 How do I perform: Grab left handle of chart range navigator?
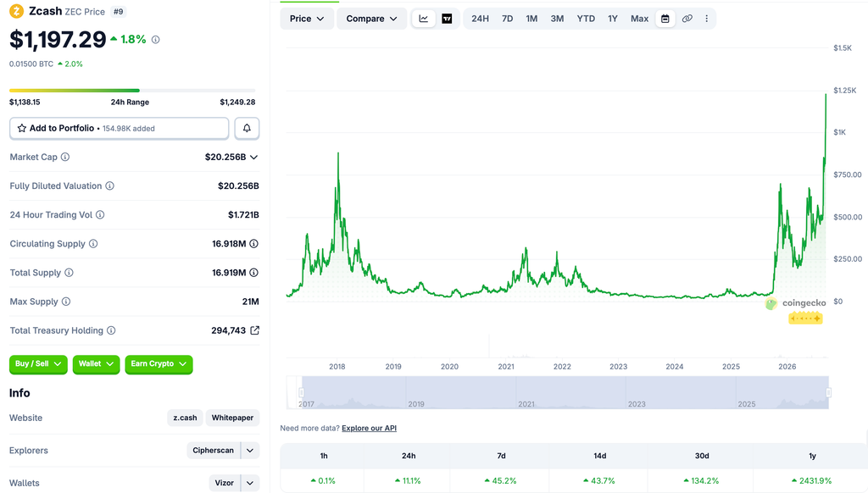point(301,392)
